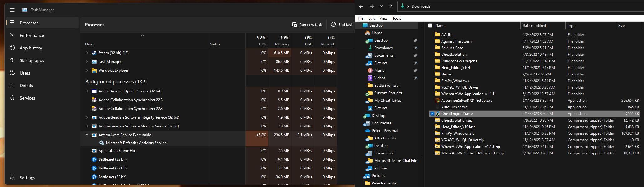Image resolution: width=644 pixels, height=187 pixels.
Task: Select Peter Ramaglia in explorer tree
Action: [x=384, y=183]
